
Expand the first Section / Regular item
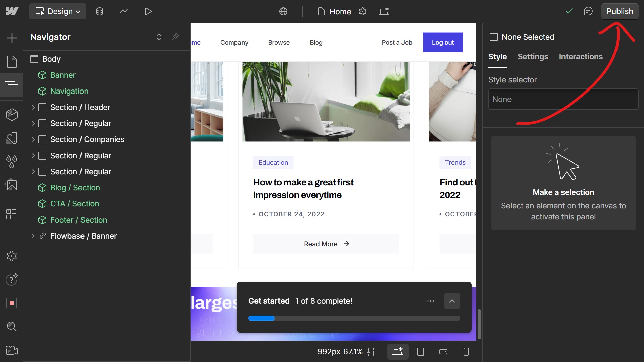tap(33, 123)
